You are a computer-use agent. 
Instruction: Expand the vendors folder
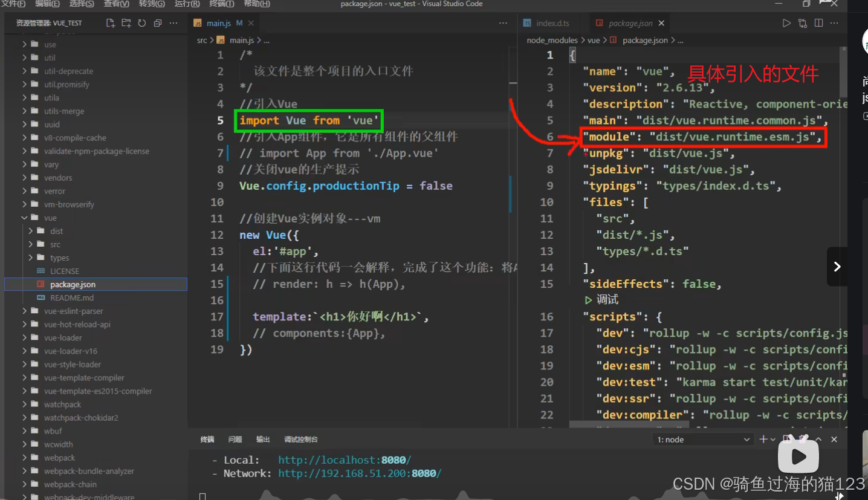coord(24,178)
